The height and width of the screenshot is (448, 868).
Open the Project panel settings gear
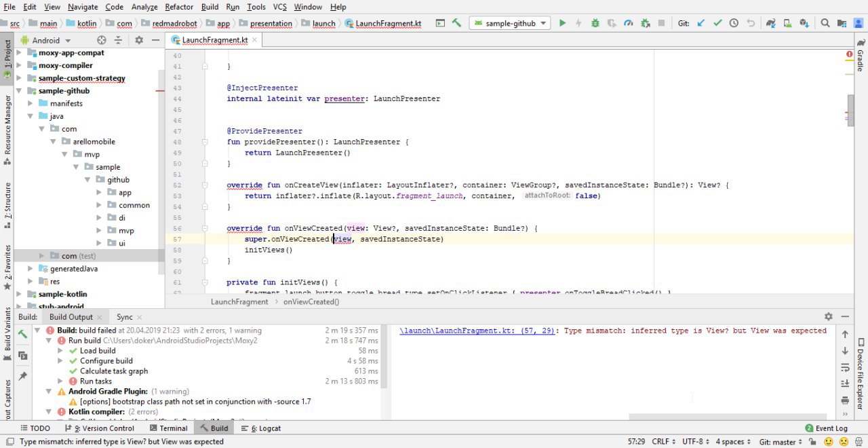tap(139, 40)
